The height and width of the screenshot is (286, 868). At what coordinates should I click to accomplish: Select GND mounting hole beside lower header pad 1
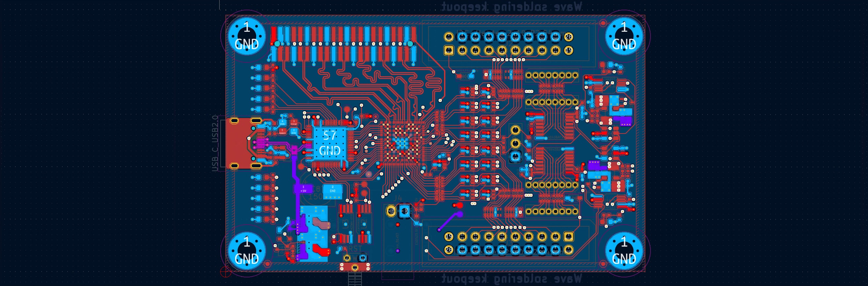(x=624, y=251)
